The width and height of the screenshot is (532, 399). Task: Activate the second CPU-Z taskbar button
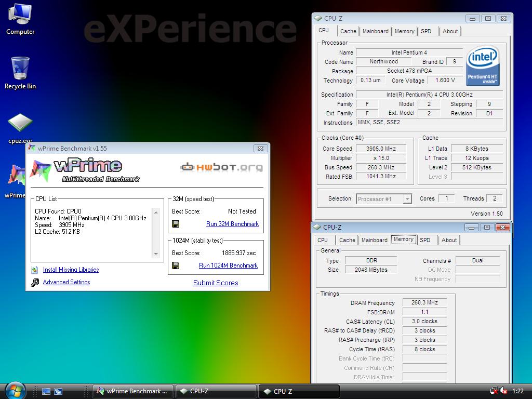coord(299,391)
